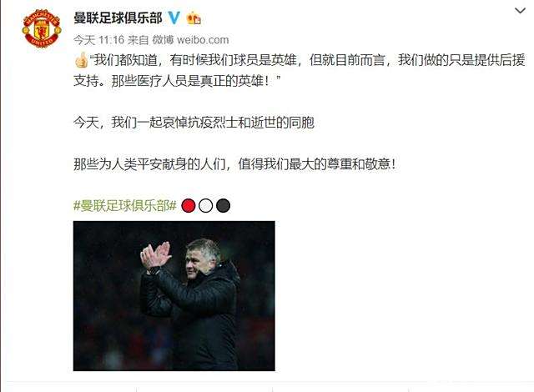Screen dimensions: 534x392
Task: Open the 曼联足球俱乐部 profile name
Action: tap(118, 18)
